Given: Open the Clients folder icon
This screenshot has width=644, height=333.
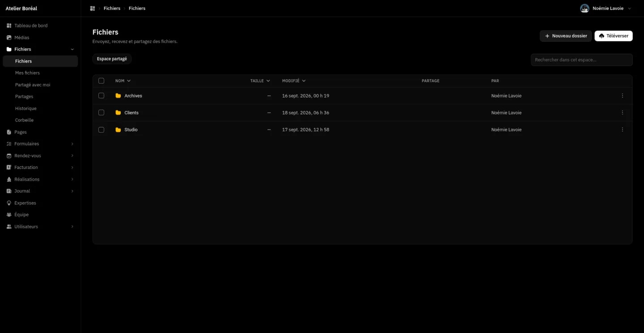Looking at the screenshot, I should pos(118,113).
